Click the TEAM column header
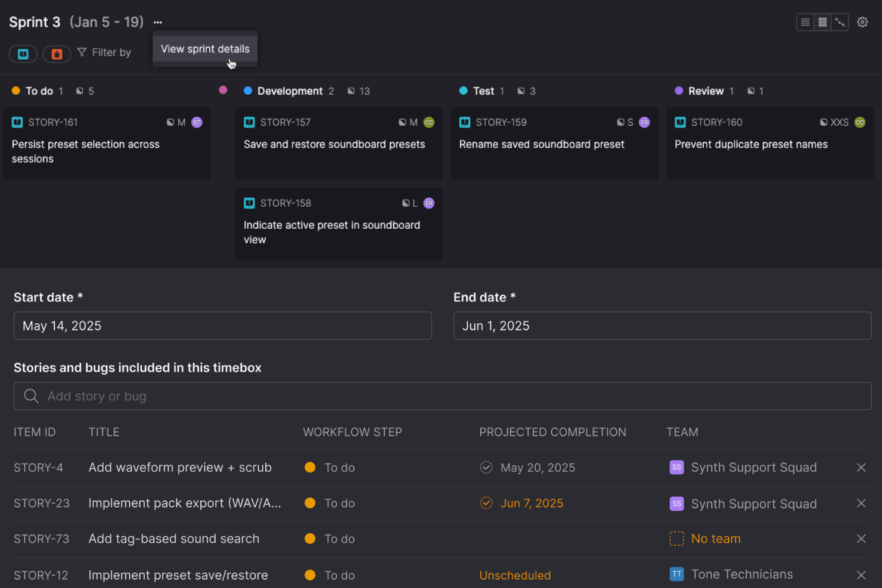882x588 pixels. 682,432
